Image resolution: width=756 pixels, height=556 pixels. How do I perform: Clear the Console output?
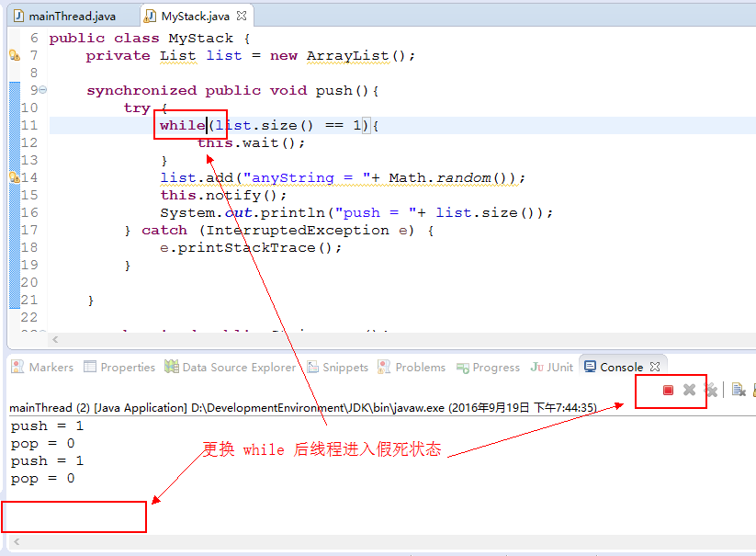click(x=739, y=390)
